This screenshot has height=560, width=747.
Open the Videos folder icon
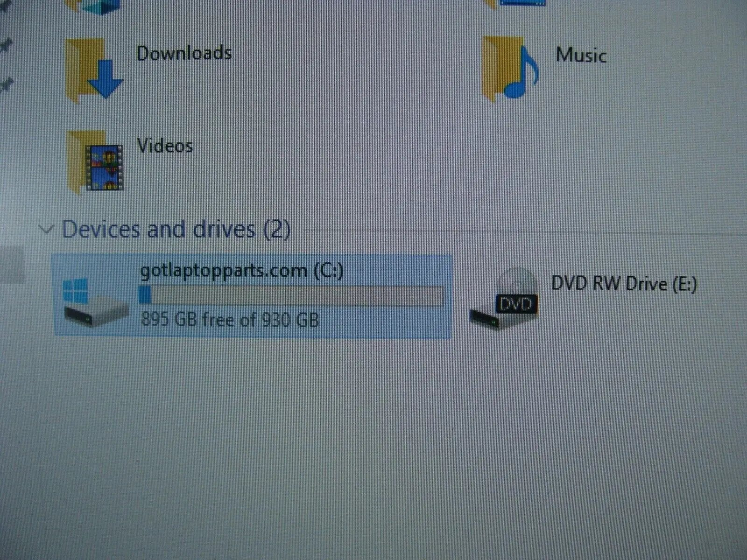(95, 162)
